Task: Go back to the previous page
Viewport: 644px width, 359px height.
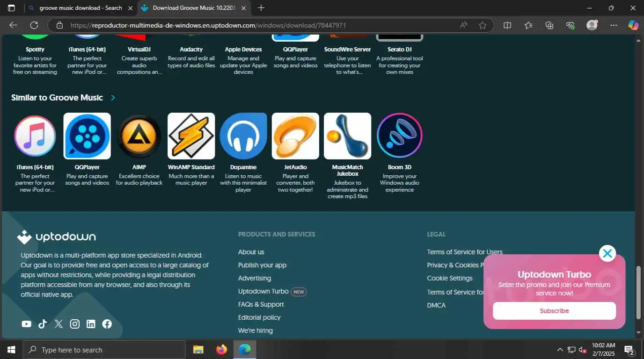Action: [x=13, y=25]
